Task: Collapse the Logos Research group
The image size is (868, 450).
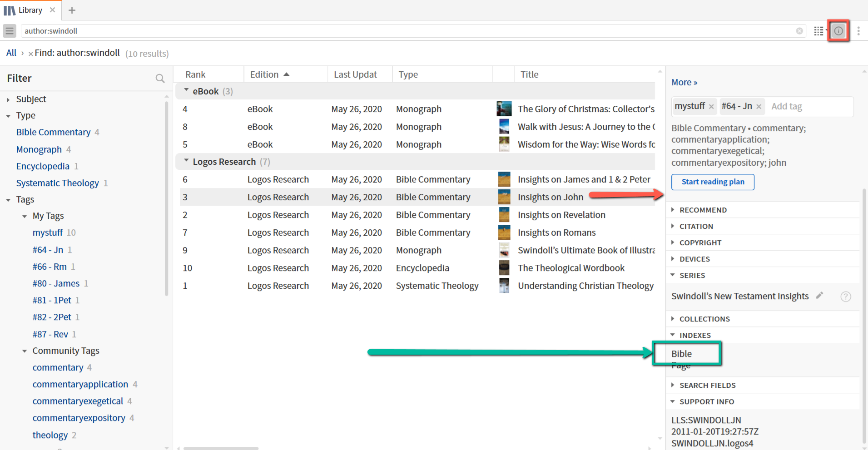Action: [x=186, y=161]
